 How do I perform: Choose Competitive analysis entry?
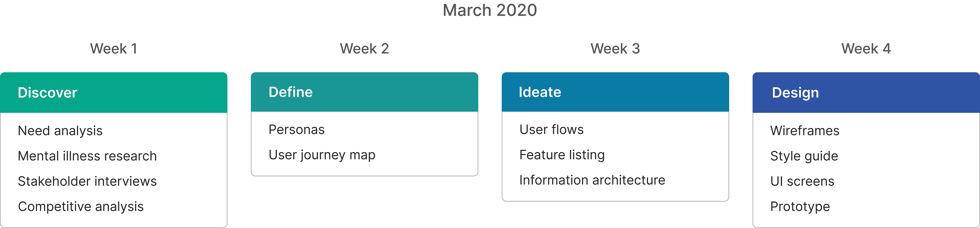[81, 206]
